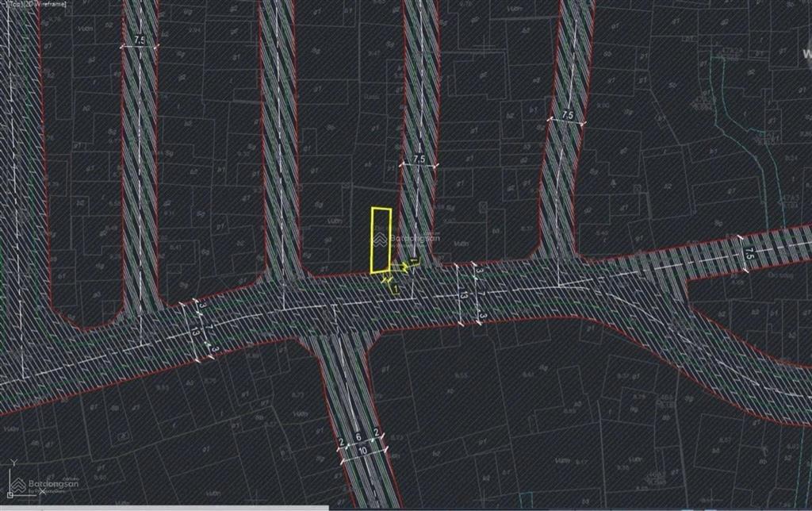Viewport: 812px width, 511px height.
Task: Click the UCS origin icon
Action: (x=10, y=495)
